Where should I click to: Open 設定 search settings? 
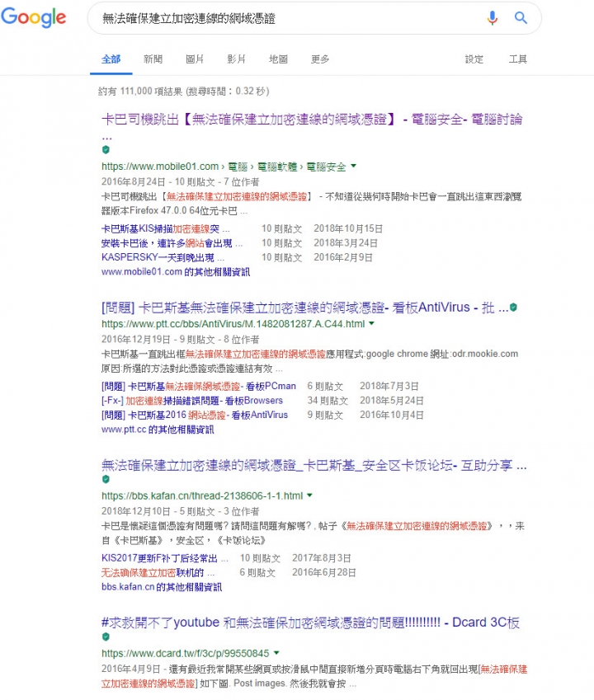tap(474, 59)
